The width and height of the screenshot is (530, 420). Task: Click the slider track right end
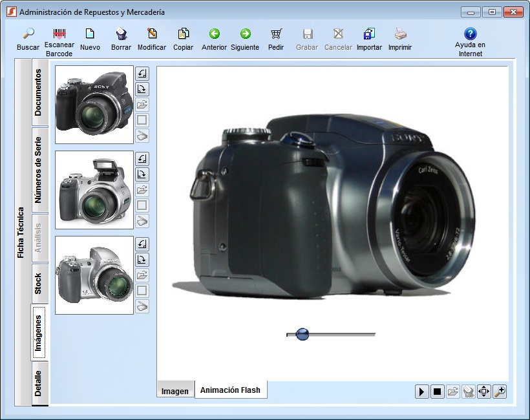pos(374,335)
